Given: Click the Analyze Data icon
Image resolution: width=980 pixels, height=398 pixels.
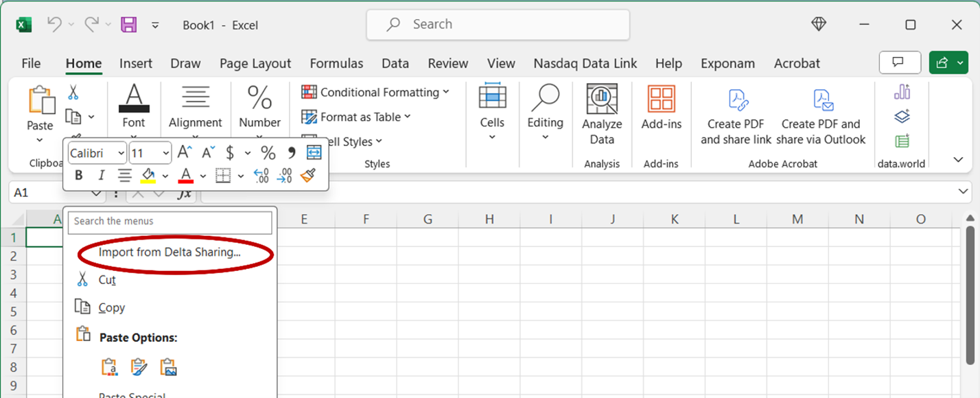Looking at the screenshot, I should (601, 100).
